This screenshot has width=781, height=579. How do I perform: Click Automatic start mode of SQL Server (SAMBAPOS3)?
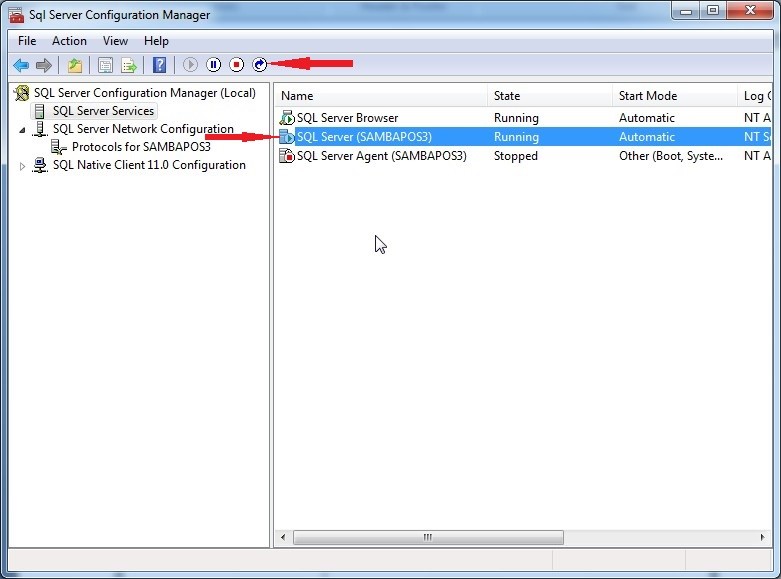coord(647,137)
